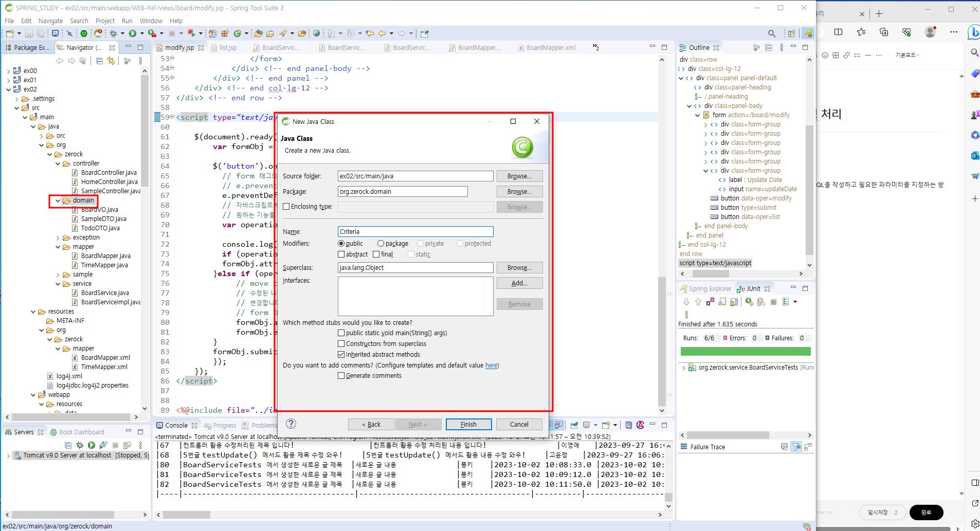Click the 'here' templates configuration link
This screenshot has width=980, height=531.
click(x=491, y=365)
